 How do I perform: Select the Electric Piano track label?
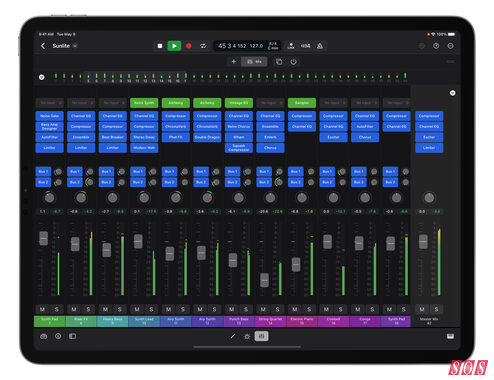[x=302, y=321]
